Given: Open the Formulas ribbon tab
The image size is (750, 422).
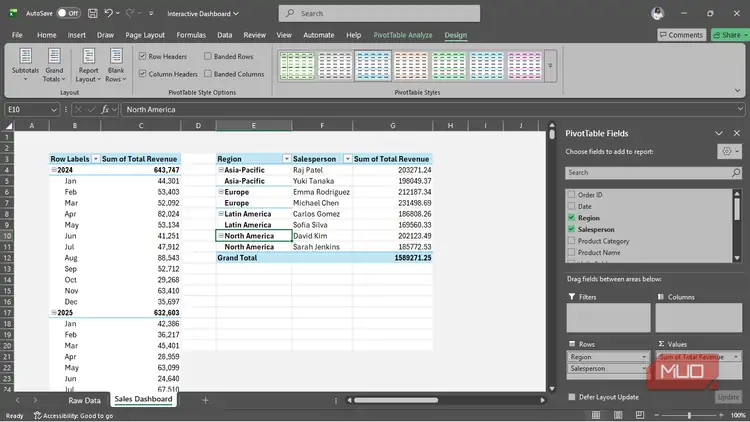Looking at the screenshot, I should pyautogui.click(x=191, y=35).
